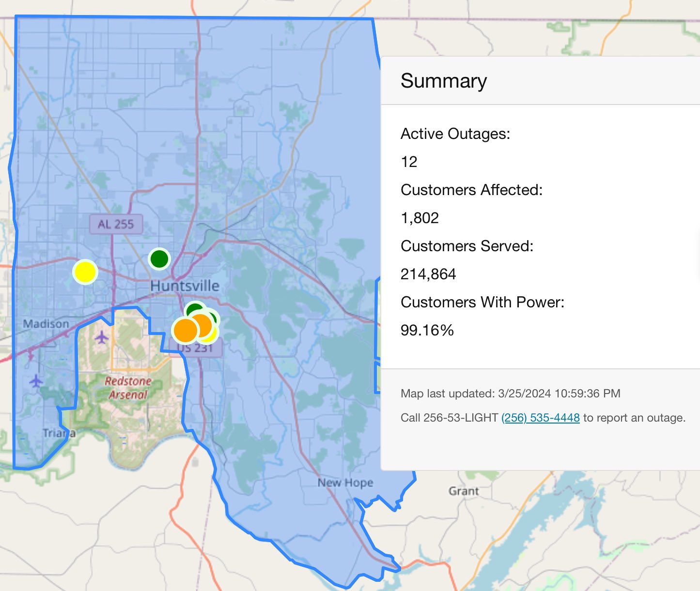Select the '99.16%' power percentage value
The height and width of the screenshot is (591, 700).
[x=427, y=330]
